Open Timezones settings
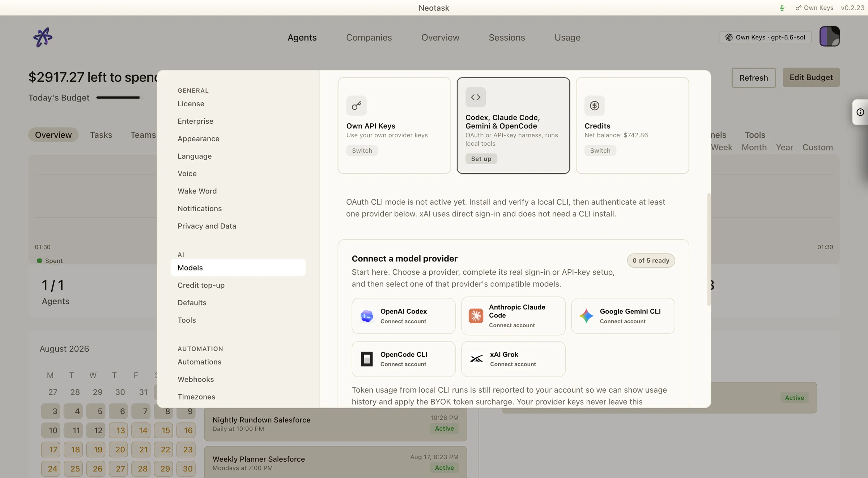868x478 pixels. (x=238, y=397)
